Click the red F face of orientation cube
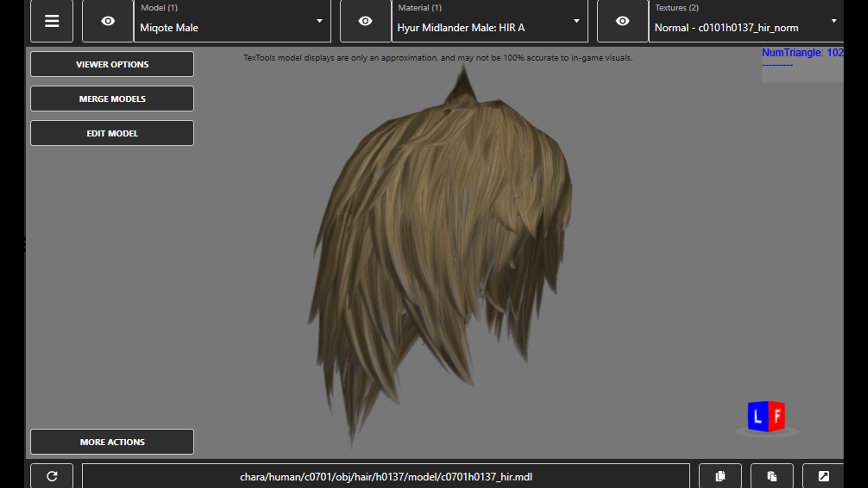The image size is (868, 488). coord(777,416)
